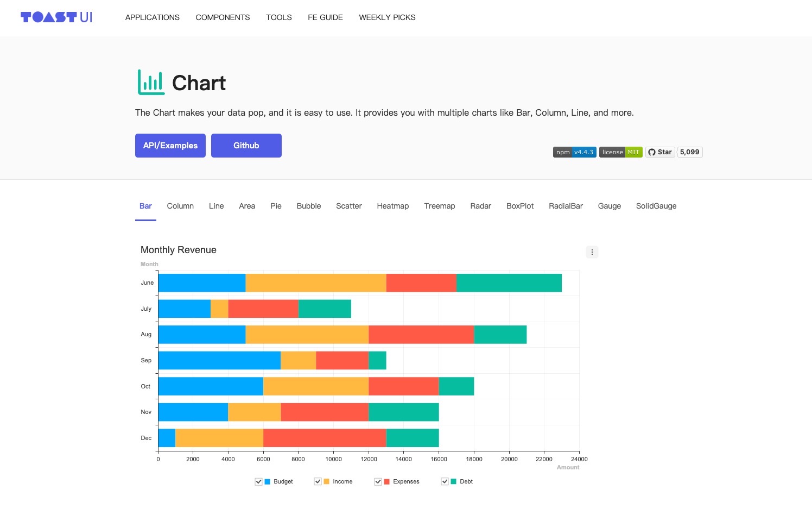Click July's red Expenses bar segment
This screenshot has width=812, height=515.
[263, 309]
